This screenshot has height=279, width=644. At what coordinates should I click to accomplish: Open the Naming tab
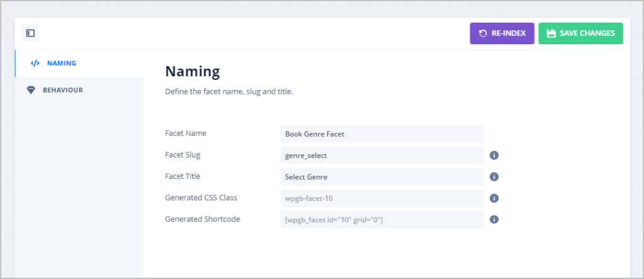click(x=79, y=64)
